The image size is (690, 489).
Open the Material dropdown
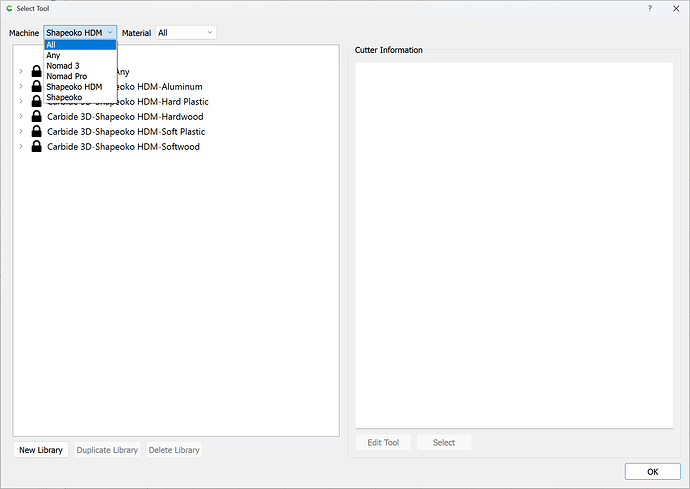point(185,33)
